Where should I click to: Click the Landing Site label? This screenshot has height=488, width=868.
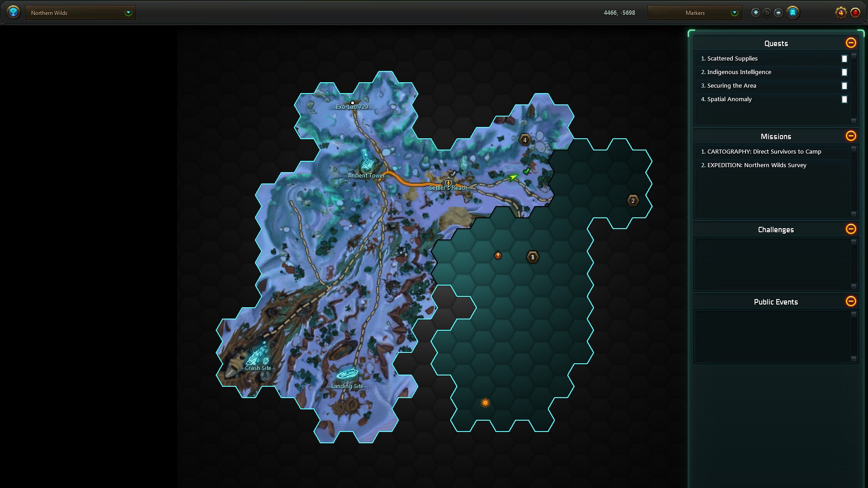347,386
